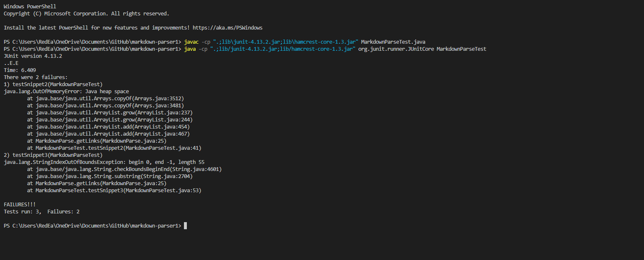This screenshot has height=260, width=644.
Task: Click the Windows PowerShell title text
Action: coord(29,6)
